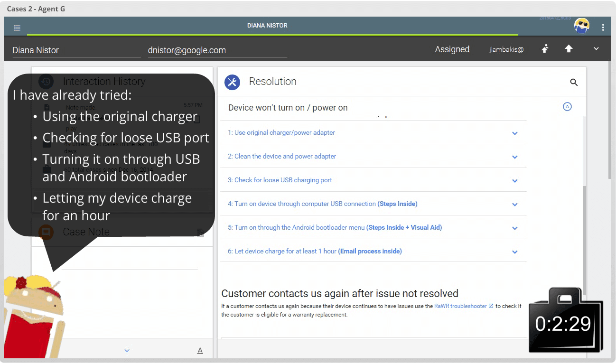Click the dnistor@google.com email field
The image size is (616, 364).
coord(217,50)
